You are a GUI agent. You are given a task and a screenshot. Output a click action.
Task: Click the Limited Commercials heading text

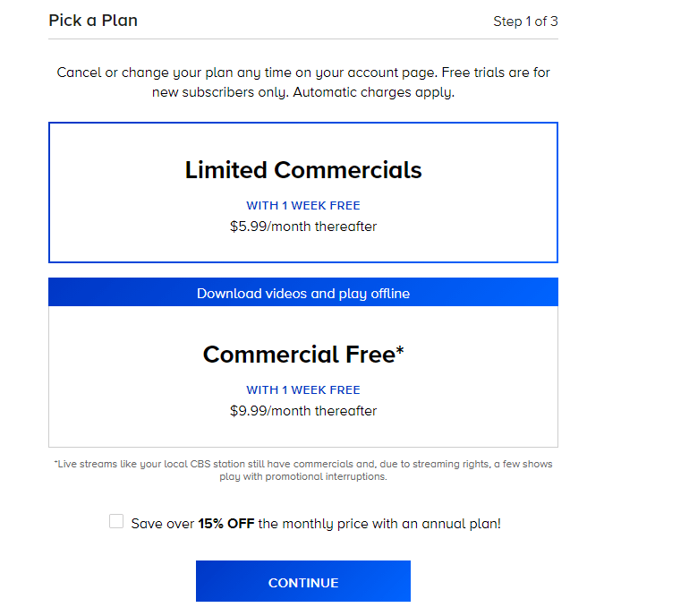coord(303,170)
